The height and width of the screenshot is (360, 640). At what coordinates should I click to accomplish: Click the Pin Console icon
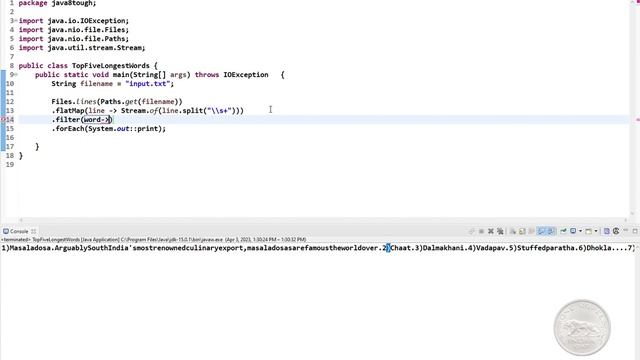(x=563, y=231)
